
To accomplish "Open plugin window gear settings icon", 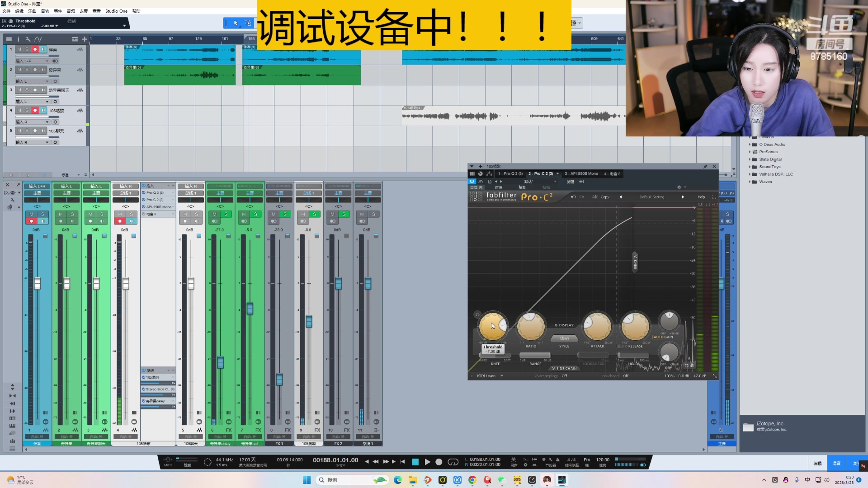I will (x=679, y=187).
